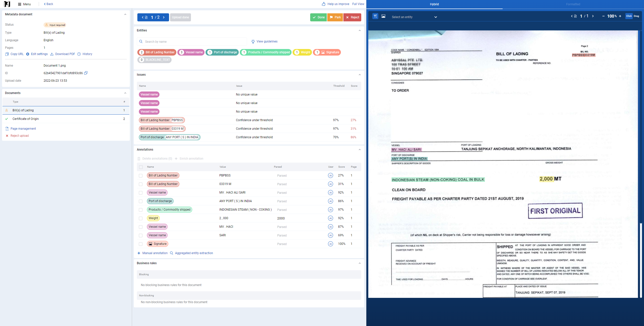Collapse the Issues section
The width and height of the screenshot is (644, 326).
point(360,75)
